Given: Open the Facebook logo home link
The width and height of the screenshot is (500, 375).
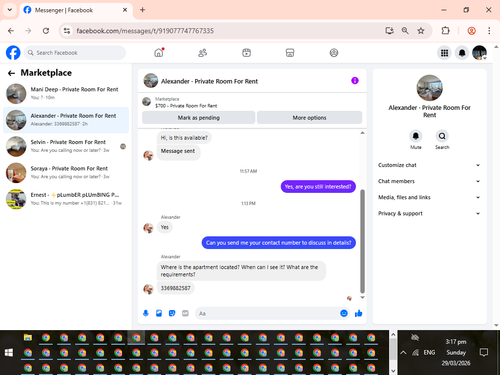Looking at the screenshot, I should pyautogui.click(x=13, y=53).
